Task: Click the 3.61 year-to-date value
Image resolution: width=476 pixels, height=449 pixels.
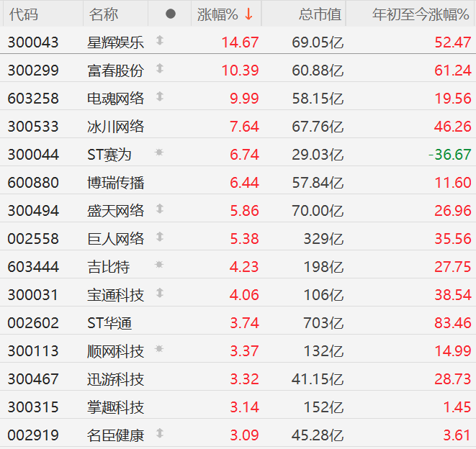Action: coord(457,435)
